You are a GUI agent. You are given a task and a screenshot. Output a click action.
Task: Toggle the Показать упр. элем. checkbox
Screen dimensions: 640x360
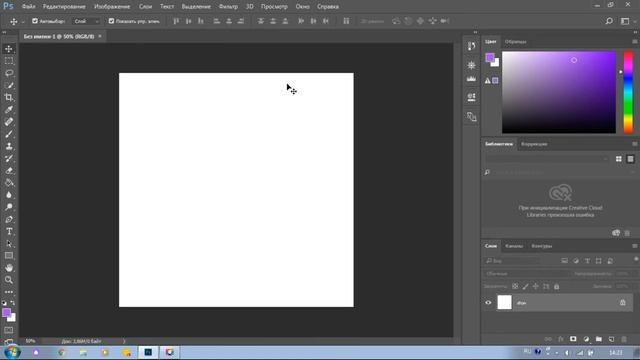click(x=111, y=21)
